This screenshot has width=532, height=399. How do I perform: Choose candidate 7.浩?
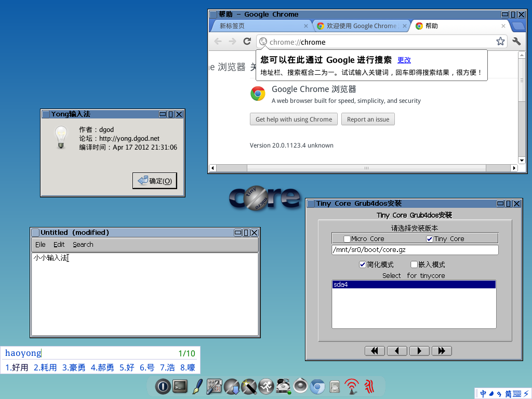tap(168, 367)
